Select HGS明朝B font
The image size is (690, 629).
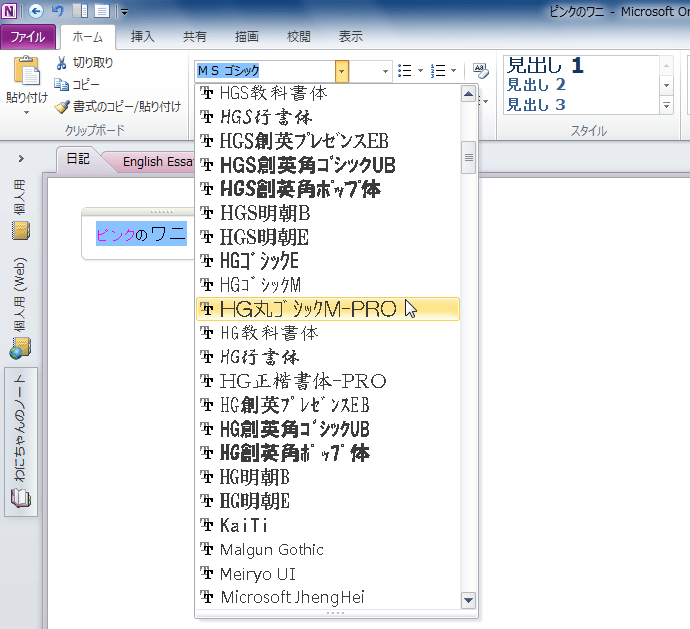coord(328,213)
